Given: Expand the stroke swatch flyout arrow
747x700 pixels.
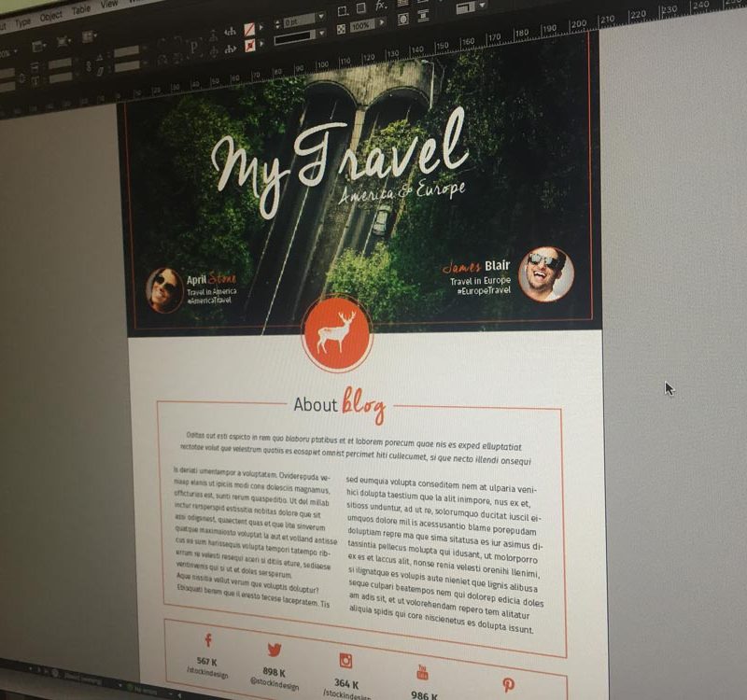Looking at the screenshot, I should coord(261,44).
